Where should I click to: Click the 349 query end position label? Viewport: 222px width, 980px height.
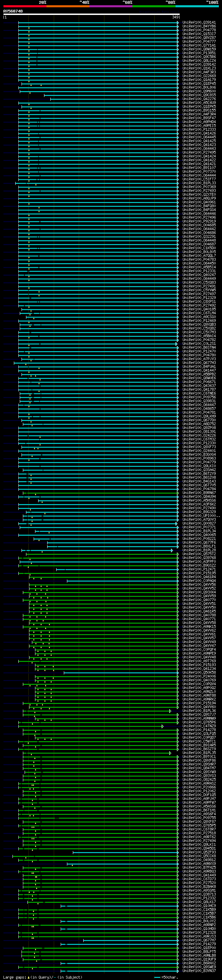click(175, 17)
